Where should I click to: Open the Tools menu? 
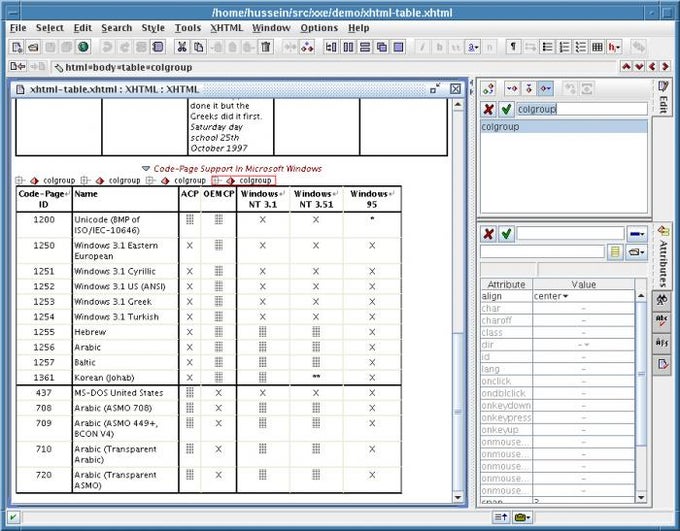187,28
